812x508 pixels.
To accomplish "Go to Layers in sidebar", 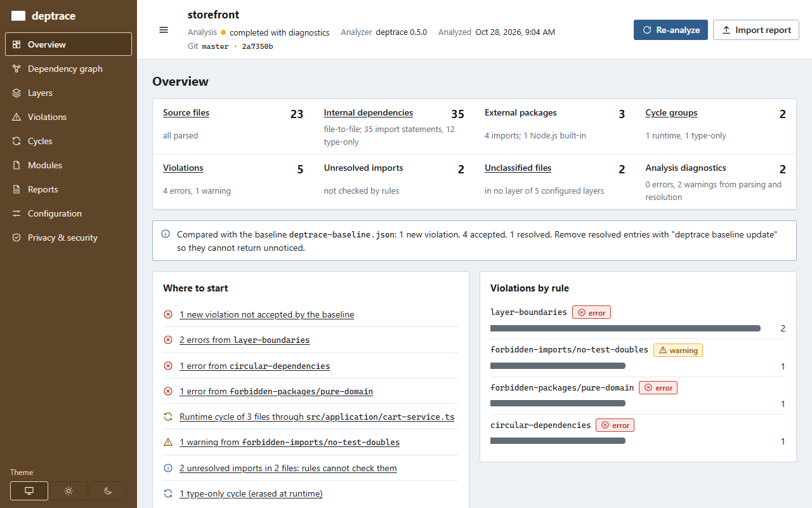I will 69,93.
